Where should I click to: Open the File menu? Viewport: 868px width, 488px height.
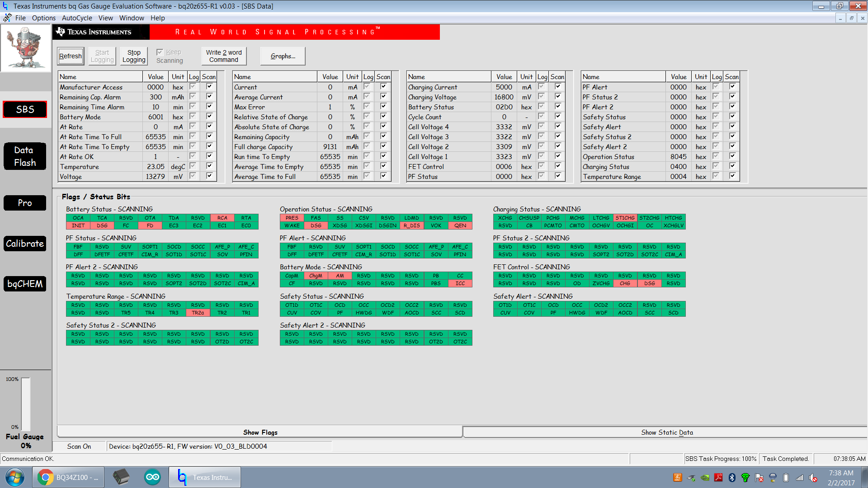click(20, 18)
